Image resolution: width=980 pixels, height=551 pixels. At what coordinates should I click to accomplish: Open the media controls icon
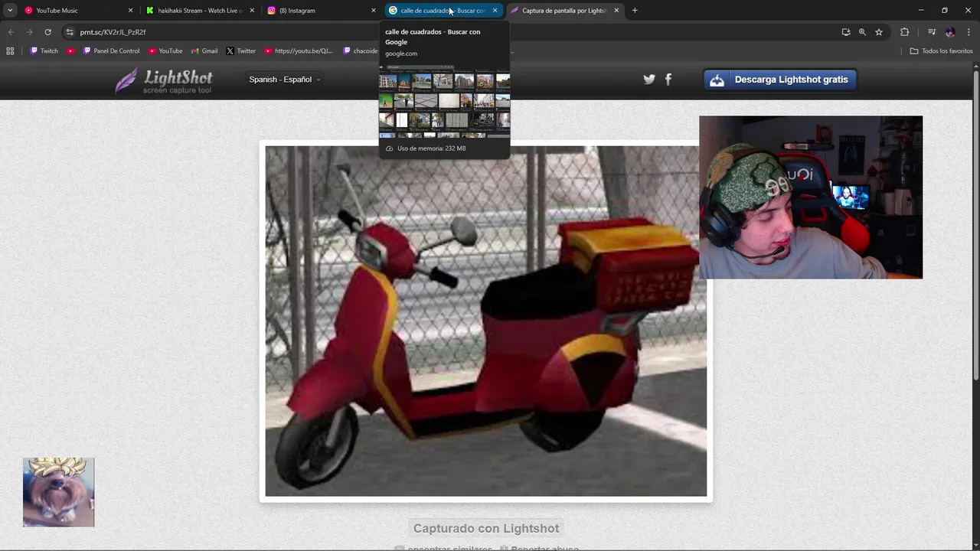[932, 32]
